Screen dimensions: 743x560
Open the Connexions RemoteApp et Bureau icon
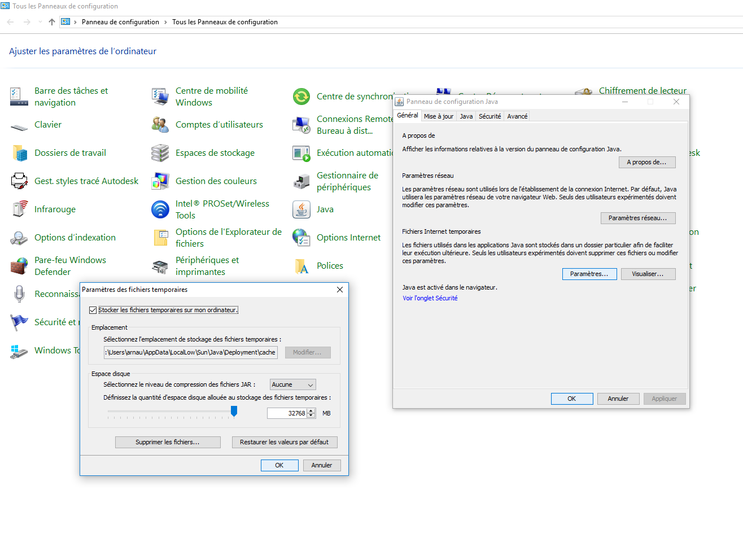(301, 125)
